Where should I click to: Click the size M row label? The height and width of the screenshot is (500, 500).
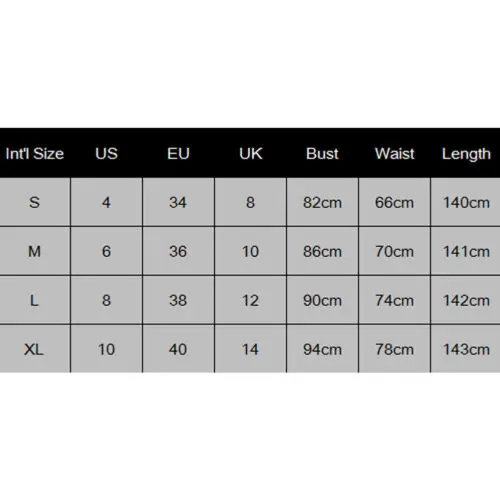(x=35, y=251)
